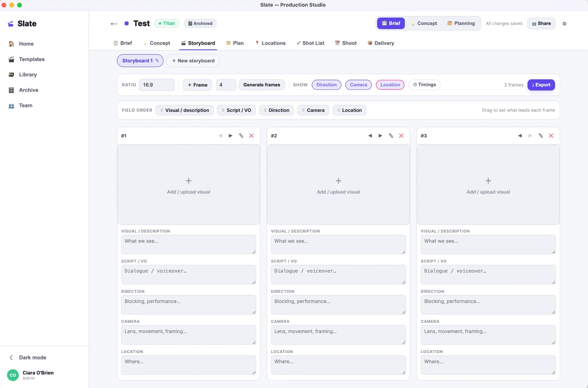This screenshot has width=588, height=388.
Task: Edit frame #2 with pencil icon
Action: pyautogui.click(x=391, y=136)
